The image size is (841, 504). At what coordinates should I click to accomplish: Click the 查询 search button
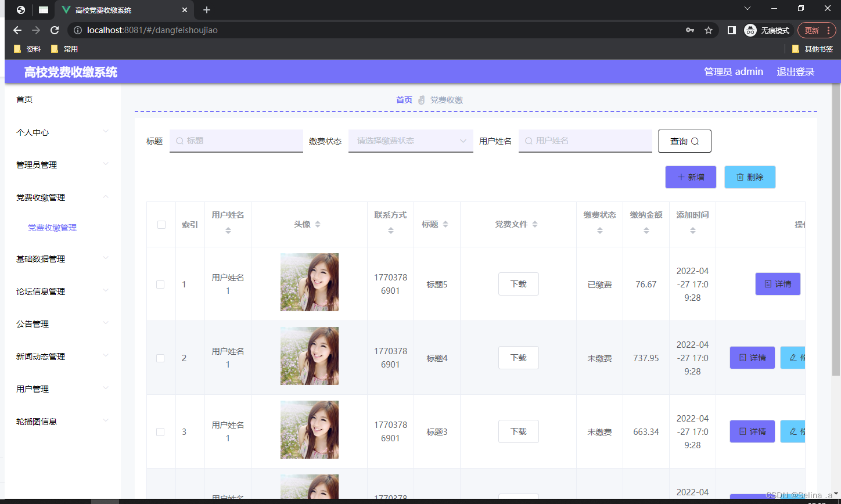coord(685,141)
